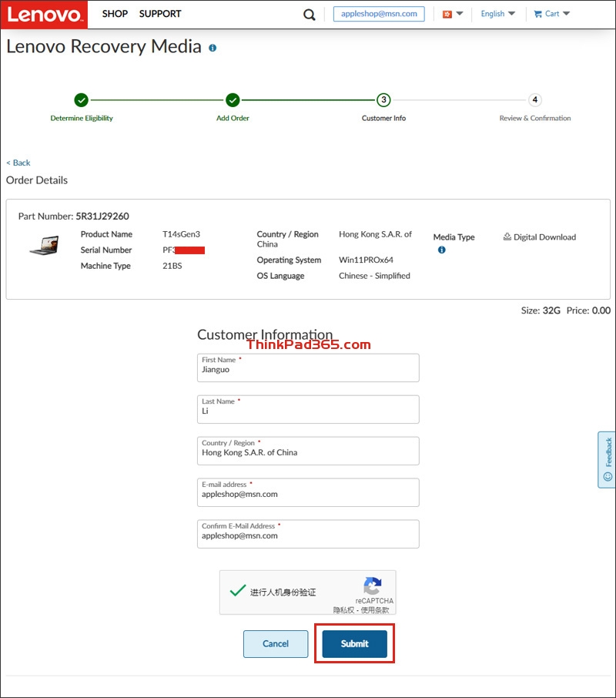Click the E-mail address input field
The image size is (616, 698).
click(308, 492)
